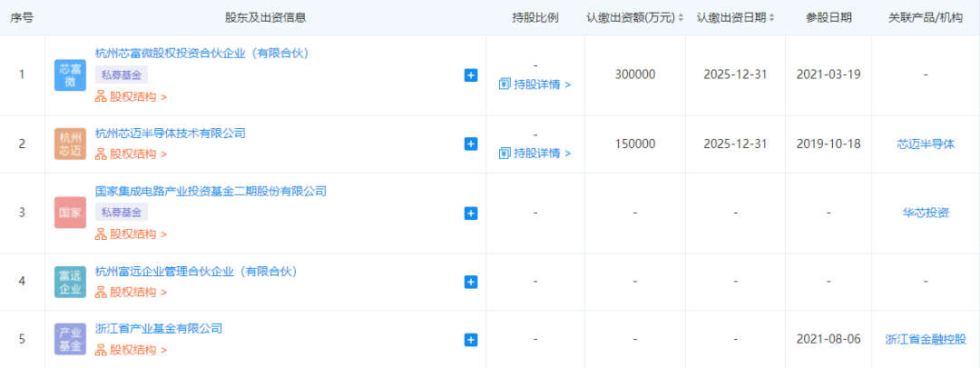Click the 产业基金 purple logo badge
Viewport: 980px width, 368px height.
tap(70, 339)
